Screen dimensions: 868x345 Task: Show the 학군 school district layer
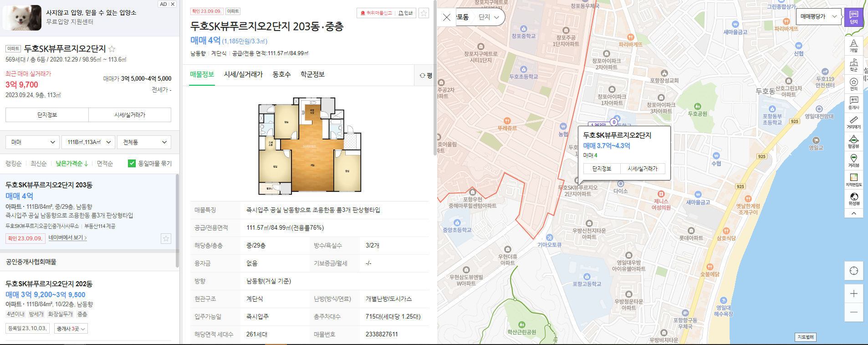853,65
